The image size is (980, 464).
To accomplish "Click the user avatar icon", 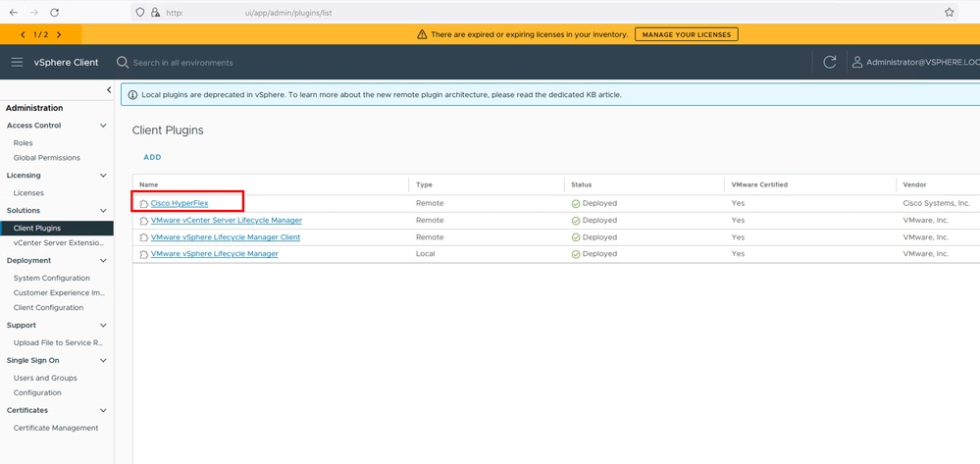I will point(857,62).
